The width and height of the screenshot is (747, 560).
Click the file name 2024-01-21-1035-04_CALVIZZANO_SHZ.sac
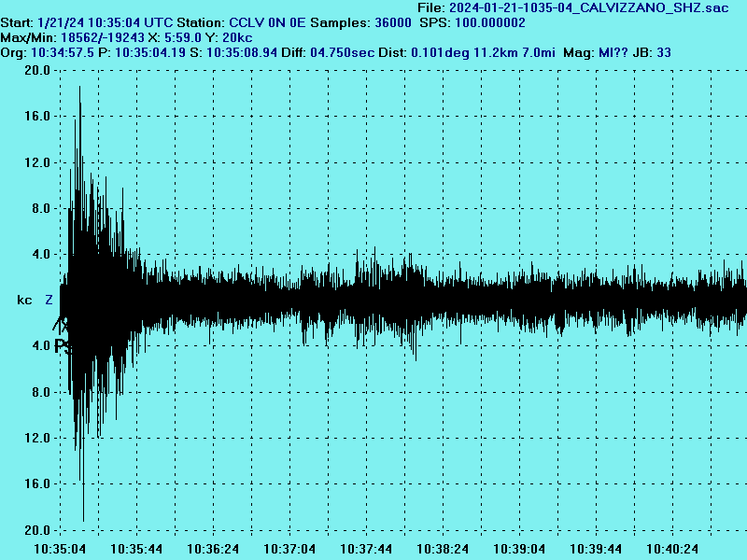click(589, 8)
